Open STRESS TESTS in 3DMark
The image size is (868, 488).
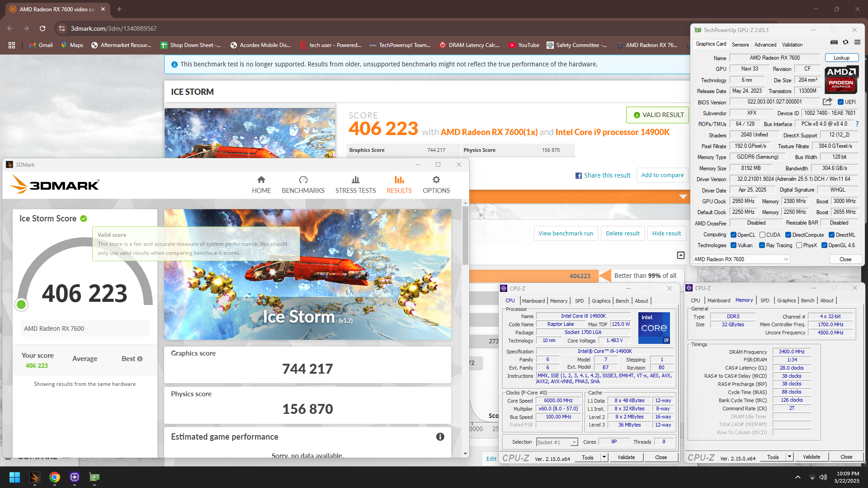[x=355, y=185]
